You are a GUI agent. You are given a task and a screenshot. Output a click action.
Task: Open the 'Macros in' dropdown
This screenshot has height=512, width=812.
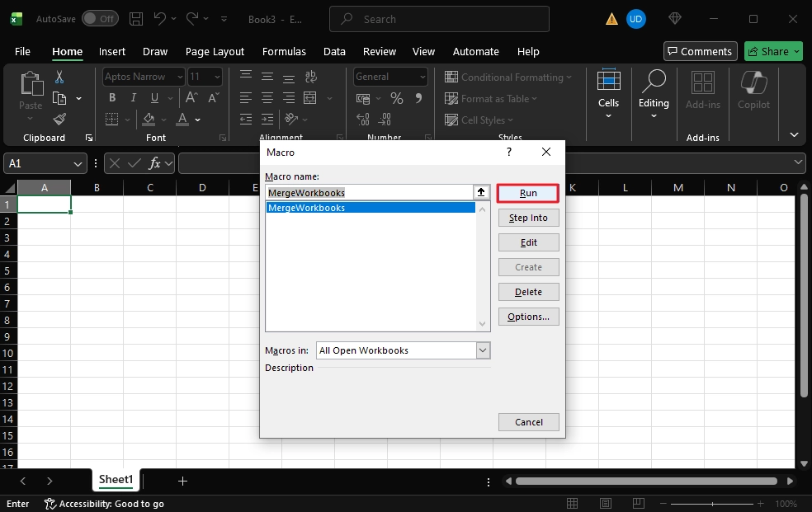483,350
